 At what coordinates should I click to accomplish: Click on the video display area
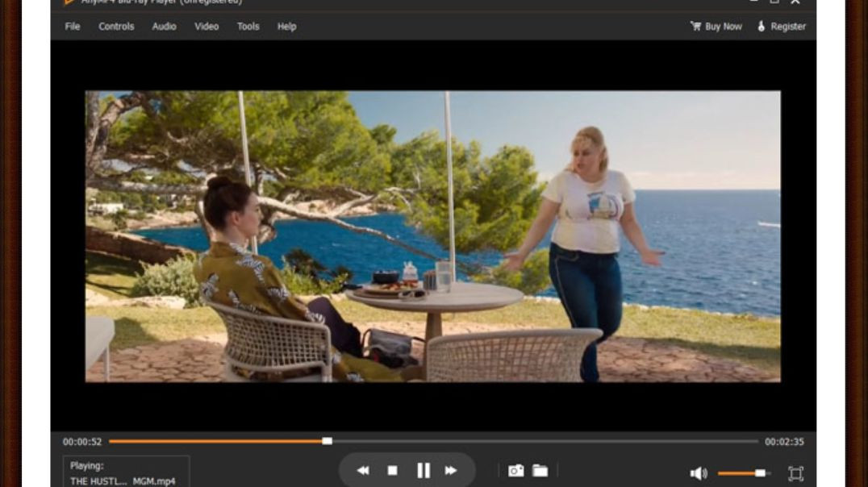(432, 235)
